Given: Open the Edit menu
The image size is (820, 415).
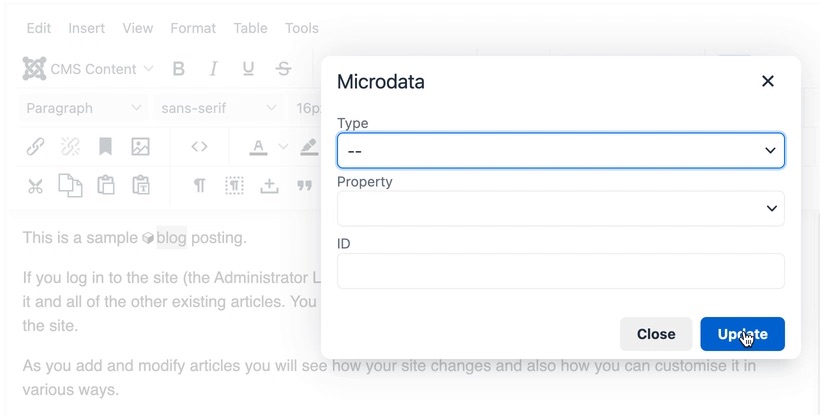Looking at the screenshot, I should tap(39, 28).
